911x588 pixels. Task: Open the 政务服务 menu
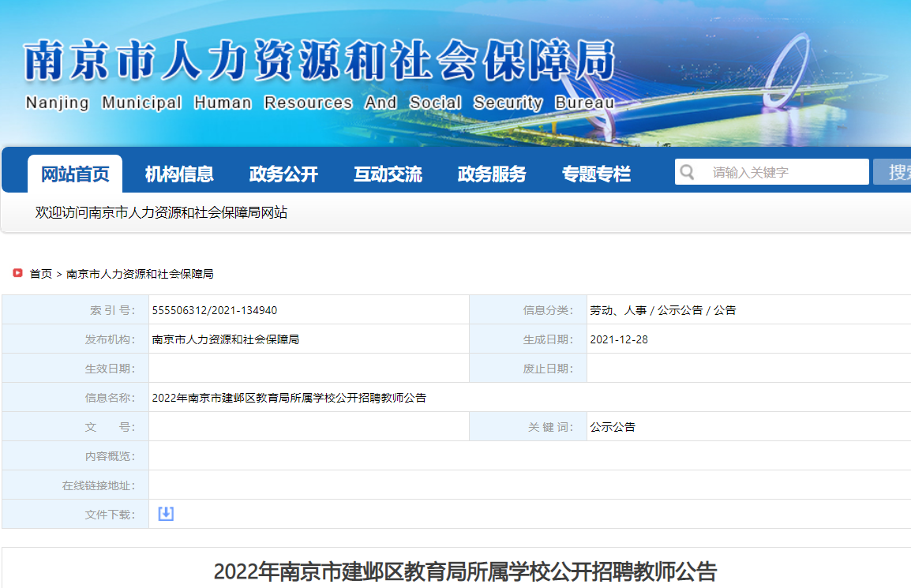[492, 174]
